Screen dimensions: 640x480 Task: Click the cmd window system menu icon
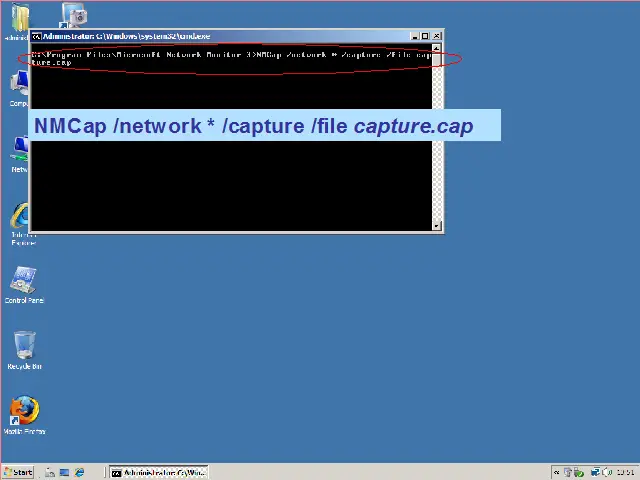36,36
